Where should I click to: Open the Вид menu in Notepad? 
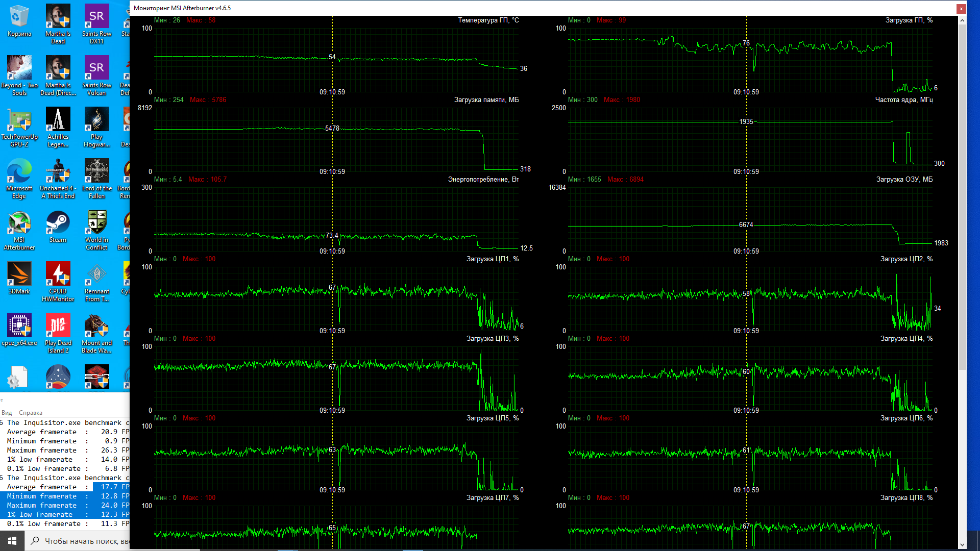click(x=7, y=413)
